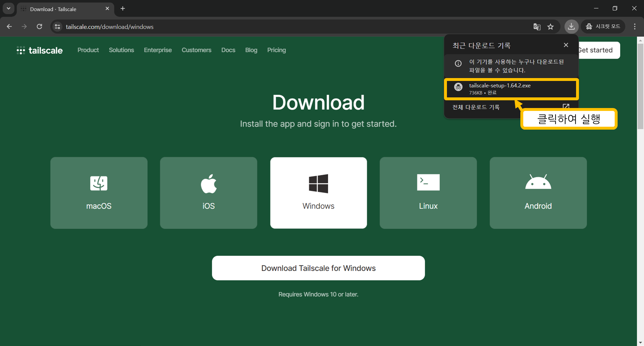
Task: Open the Enterprise nav item
Action: [158, 50]
